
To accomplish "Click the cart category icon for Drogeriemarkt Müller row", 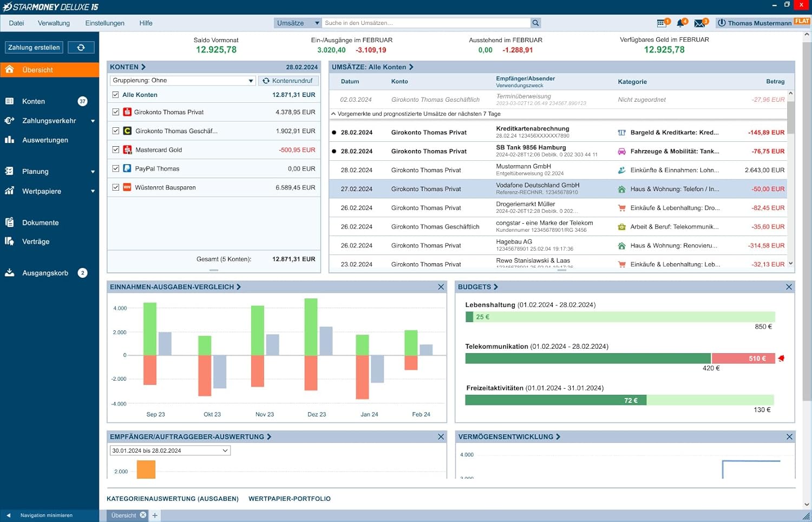I will (x=621, y=208).
